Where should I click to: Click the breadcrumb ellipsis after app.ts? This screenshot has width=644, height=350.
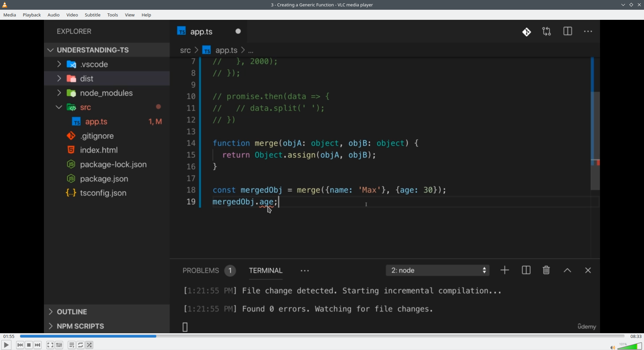pos(251,51)
